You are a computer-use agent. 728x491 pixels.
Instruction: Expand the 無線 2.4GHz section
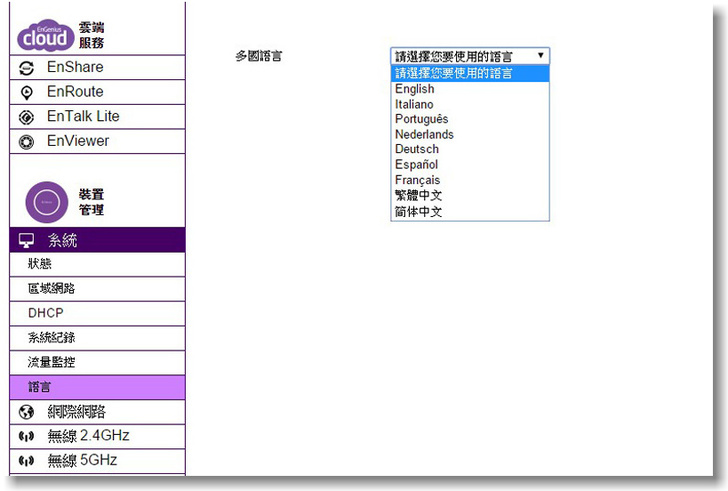click(x=98, y=436)
